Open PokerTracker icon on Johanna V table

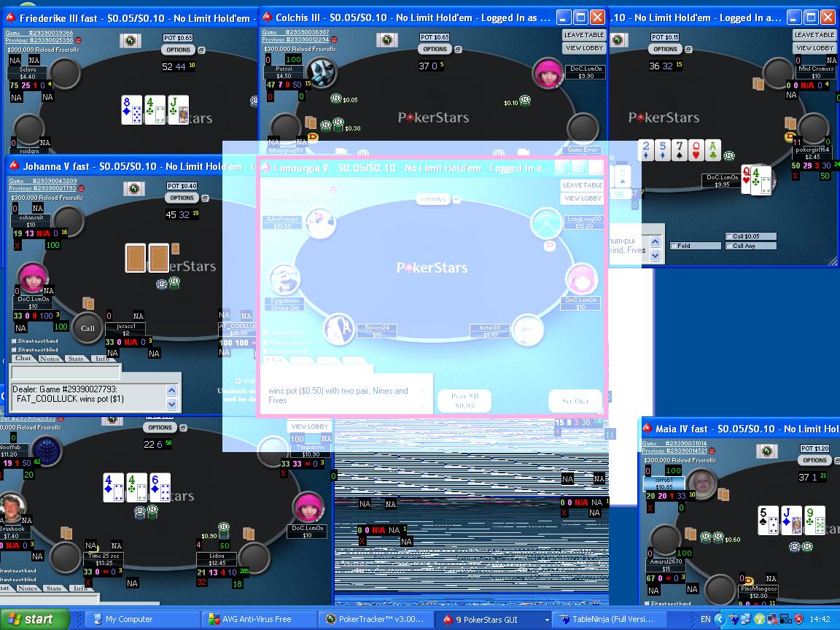[x=133, y=189]
